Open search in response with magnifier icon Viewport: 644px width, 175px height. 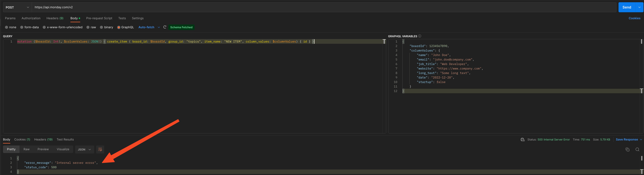[637, 149]
